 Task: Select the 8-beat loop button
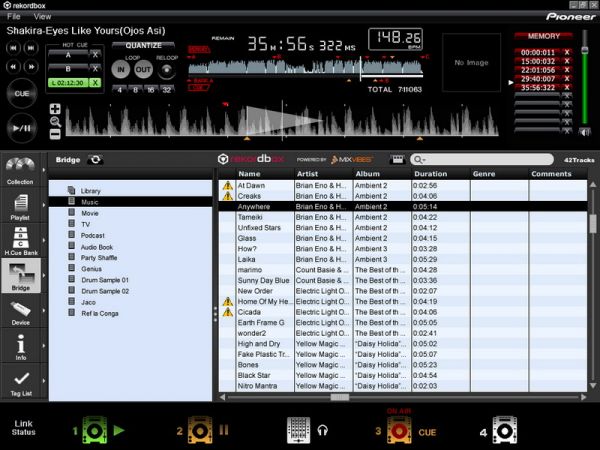point(135,90)
